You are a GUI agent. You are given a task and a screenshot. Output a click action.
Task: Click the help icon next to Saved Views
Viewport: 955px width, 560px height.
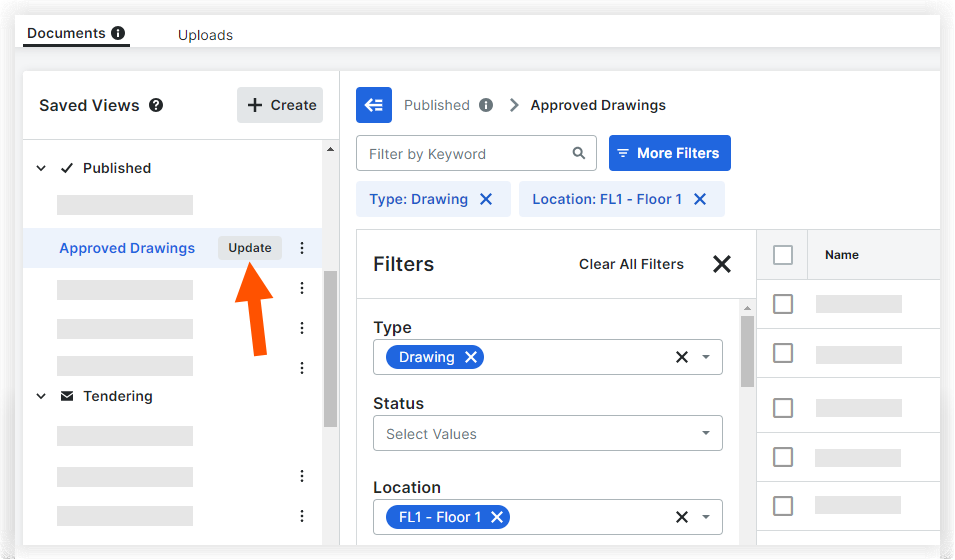tap(156, 105)
